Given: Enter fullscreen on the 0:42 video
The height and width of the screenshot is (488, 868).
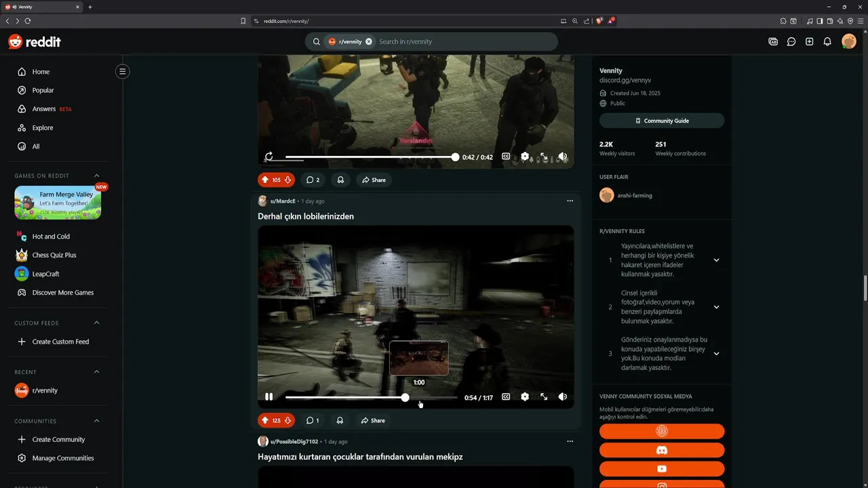Looking at the screenshot, I should 544,157.
